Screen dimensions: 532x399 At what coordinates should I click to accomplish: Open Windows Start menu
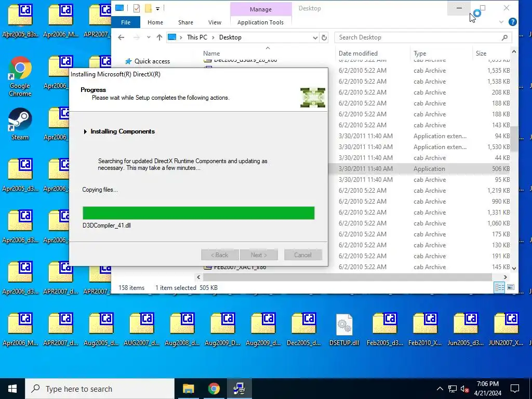(12, 389)
